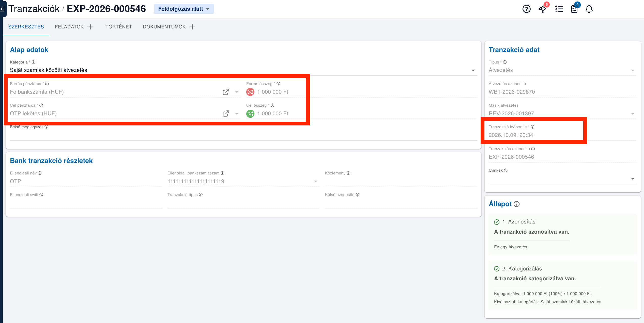Show info for Címkék field

(506, 170)
